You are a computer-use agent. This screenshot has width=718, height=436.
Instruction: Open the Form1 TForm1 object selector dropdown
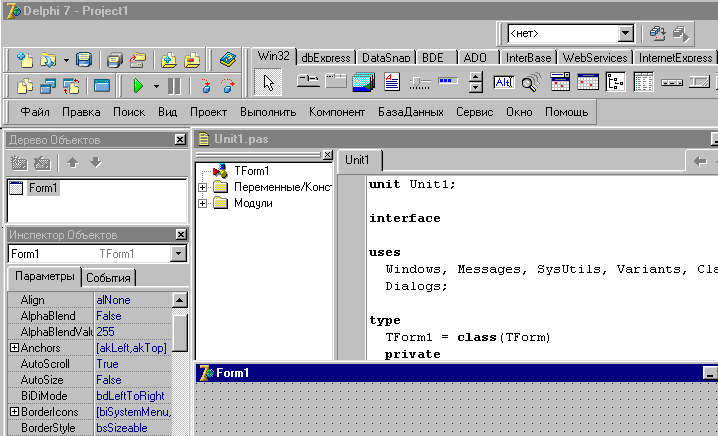pos(178,253)
